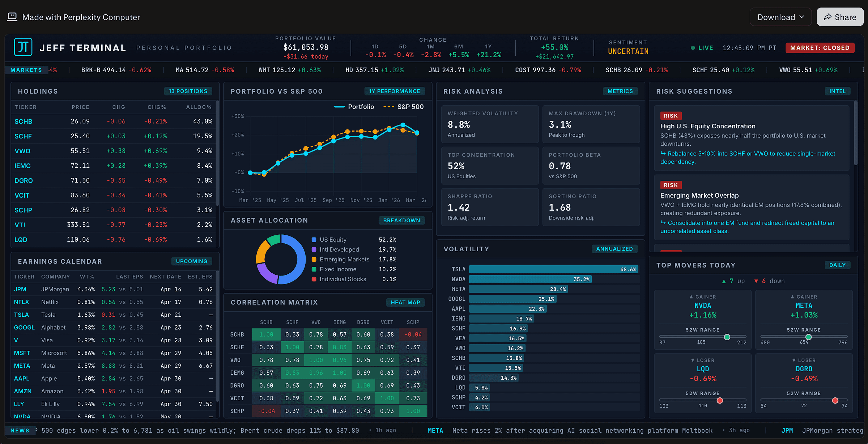868x444 pixels.
Task: Click the NVDA 35.2% volatility bar
Action: (530, 279)
